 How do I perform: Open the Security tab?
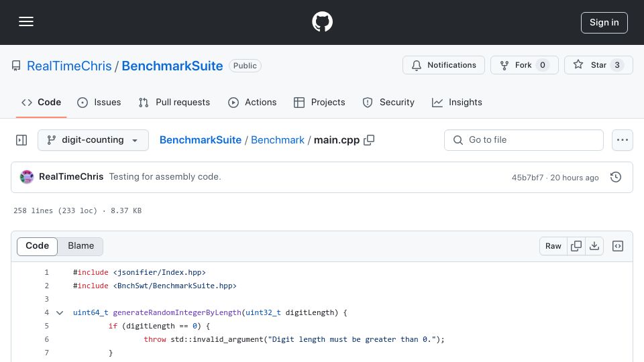388,102
